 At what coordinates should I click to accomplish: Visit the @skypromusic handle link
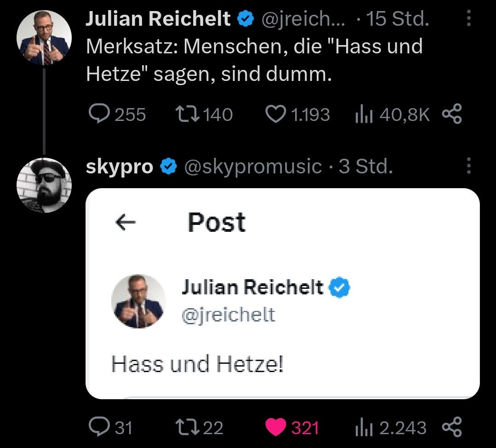pos(252,167)
